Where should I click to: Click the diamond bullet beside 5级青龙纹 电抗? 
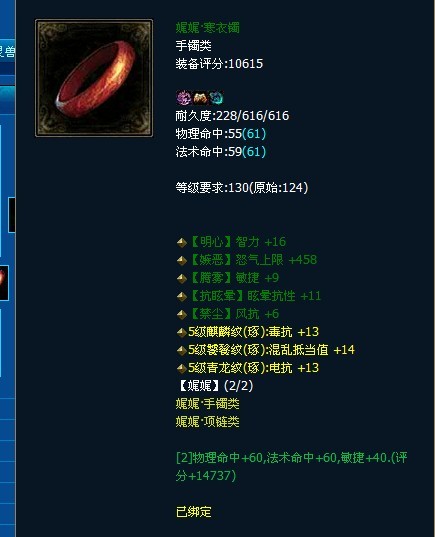pos(182,369)
